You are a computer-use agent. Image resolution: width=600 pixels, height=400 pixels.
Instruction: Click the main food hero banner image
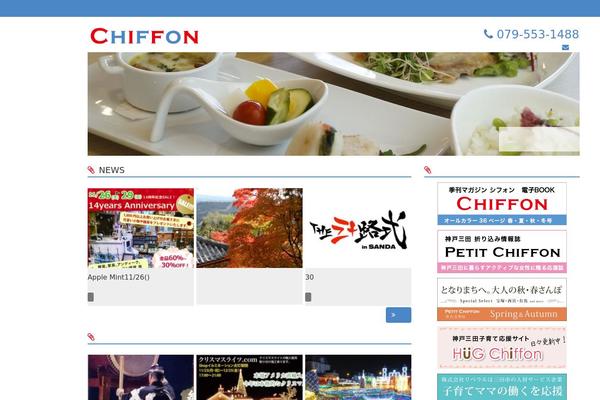click(x=334, y=104)
